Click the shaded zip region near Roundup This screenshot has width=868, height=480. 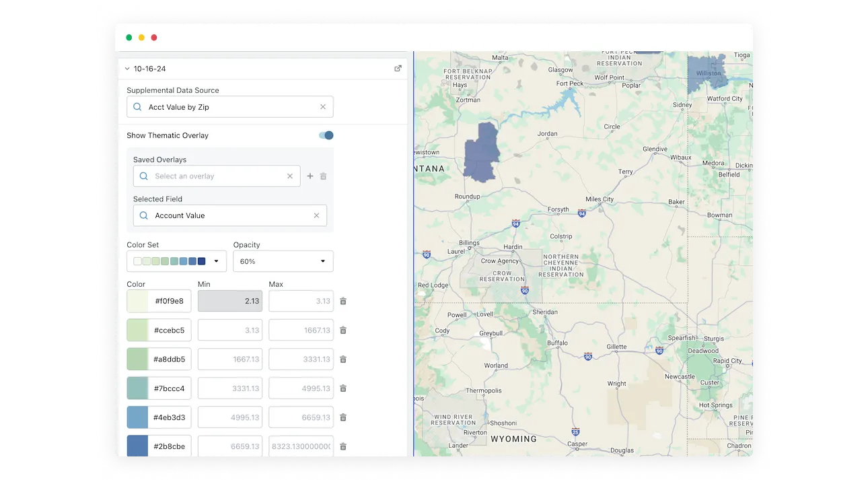point(480,153)
